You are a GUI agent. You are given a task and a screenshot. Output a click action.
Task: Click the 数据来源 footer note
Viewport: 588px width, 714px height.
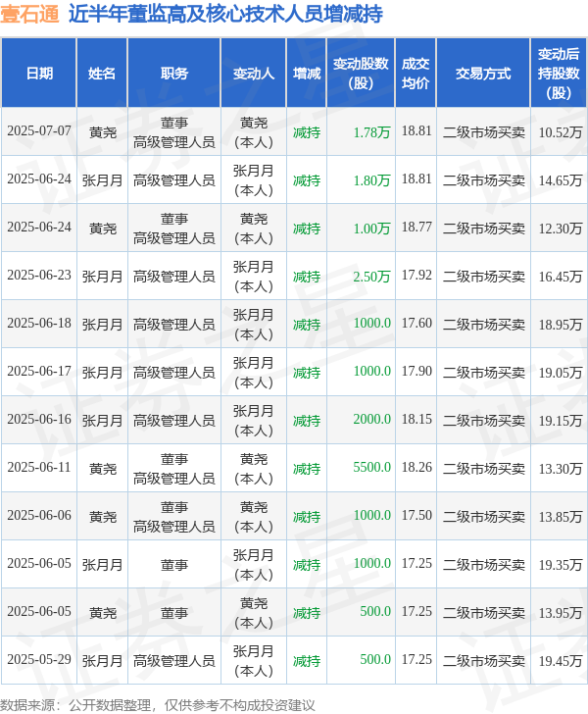click(x=158, y=705)
